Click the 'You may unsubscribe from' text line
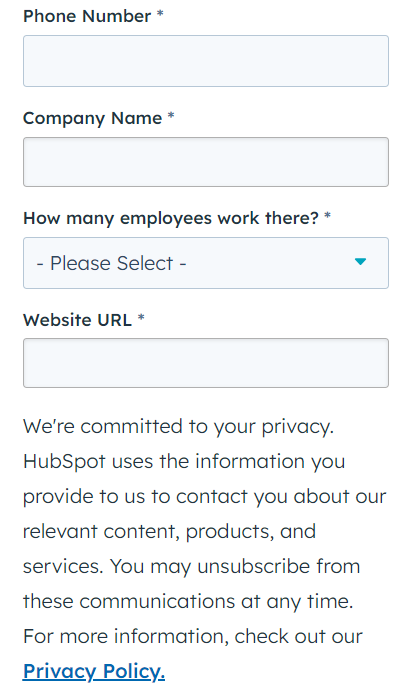 [x=235, y=566]
